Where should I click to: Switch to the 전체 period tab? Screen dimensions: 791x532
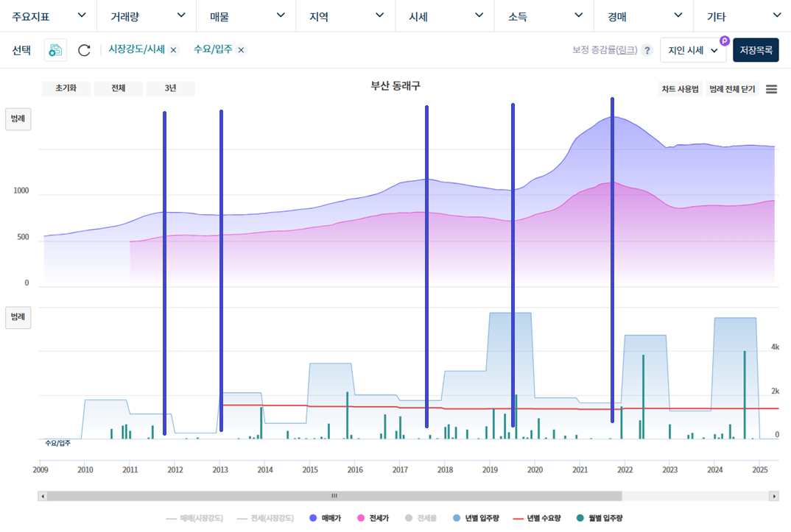[118, 88]
